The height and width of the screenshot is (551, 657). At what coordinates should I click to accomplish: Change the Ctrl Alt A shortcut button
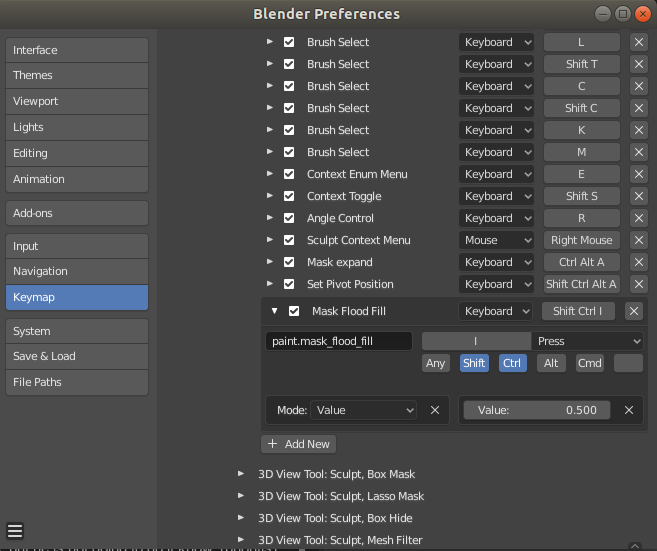click(x=582, y=262)
